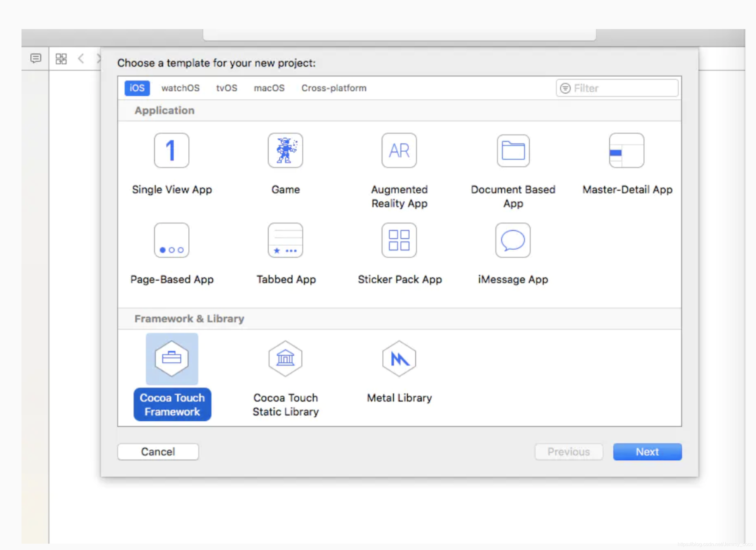Select the Document Based App folder icon
The width and height of the screenshot is (756, 550).
[x=513, y=151]
